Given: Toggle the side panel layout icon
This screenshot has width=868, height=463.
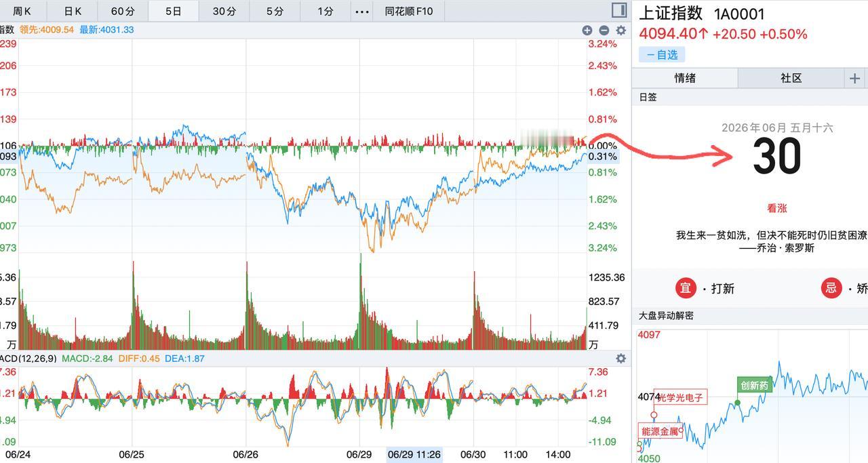Looking at the screenshot, I should pyautogui.click(x=618, y=10).
